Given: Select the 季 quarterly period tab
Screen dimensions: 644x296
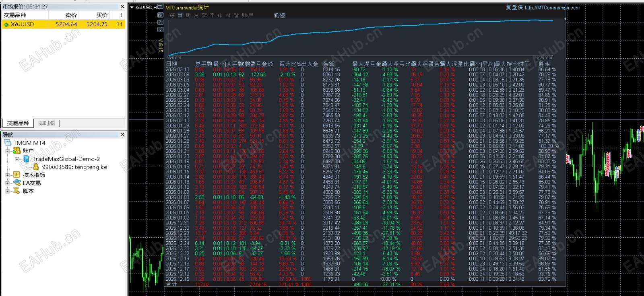Looking at the screenshot, I should click(x=204, y=15).
